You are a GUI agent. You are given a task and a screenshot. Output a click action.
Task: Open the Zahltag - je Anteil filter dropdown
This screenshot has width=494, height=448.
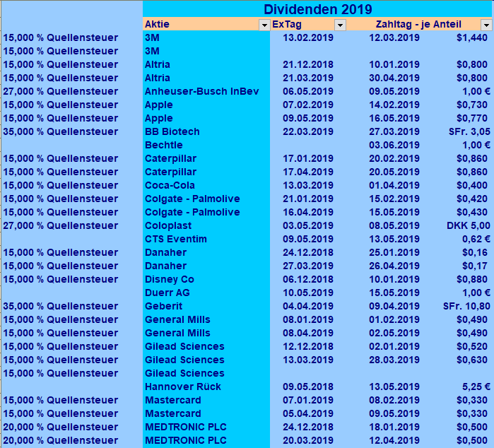(486, 25)
